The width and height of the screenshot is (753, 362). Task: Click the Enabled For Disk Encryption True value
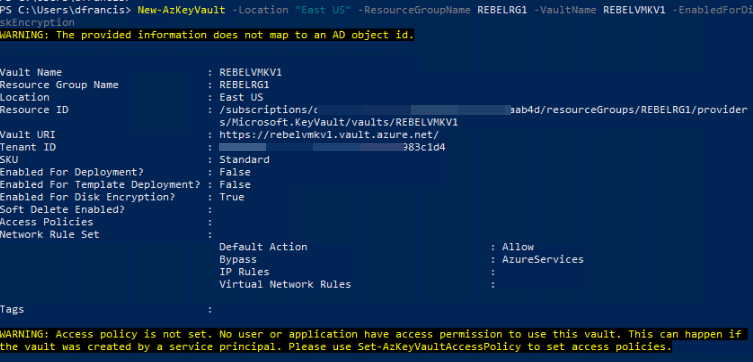click(x=232, y=197)
